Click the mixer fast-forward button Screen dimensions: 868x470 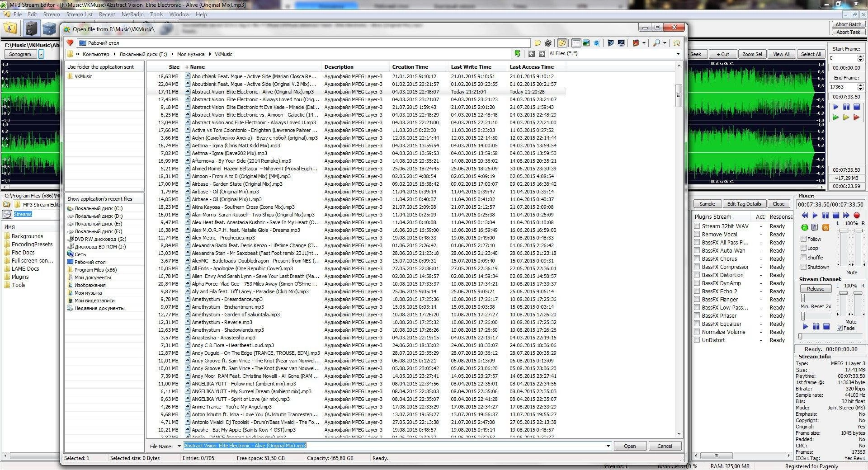[x=846, y=216]
